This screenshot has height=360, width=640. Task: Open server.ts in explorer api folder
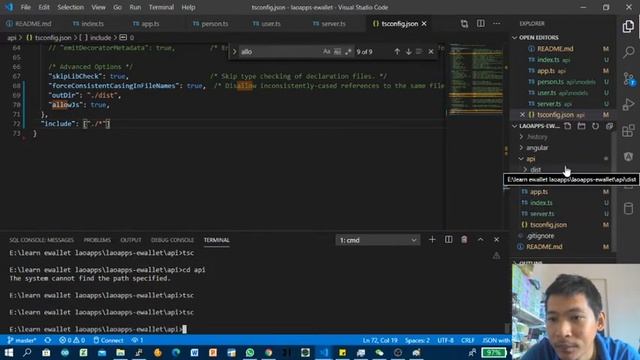[x=542, y=213]
